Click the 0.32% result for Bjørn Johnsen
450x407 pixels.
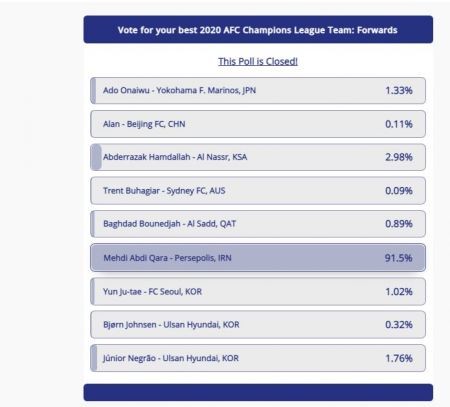(x=399, y=325)
